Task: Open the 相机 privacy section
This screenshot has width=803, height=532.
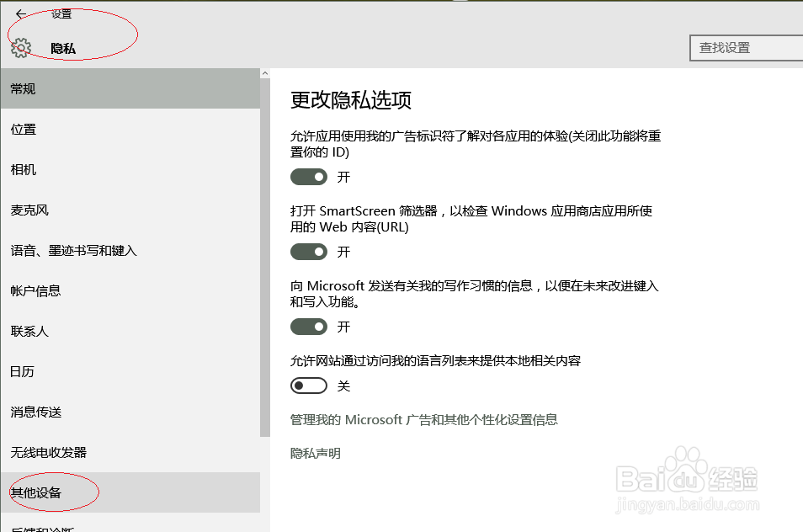Action: [x=130, y=169]
